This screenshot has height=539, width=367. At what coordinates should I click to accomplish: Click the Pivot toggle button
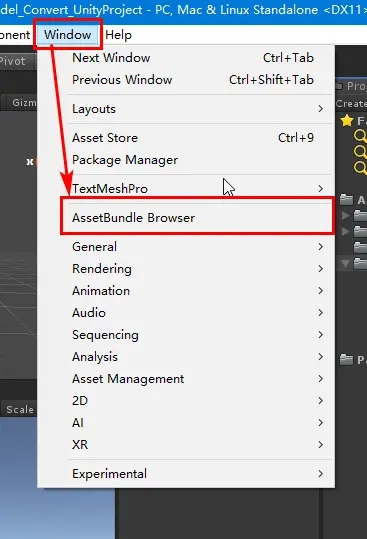(15, 62)
